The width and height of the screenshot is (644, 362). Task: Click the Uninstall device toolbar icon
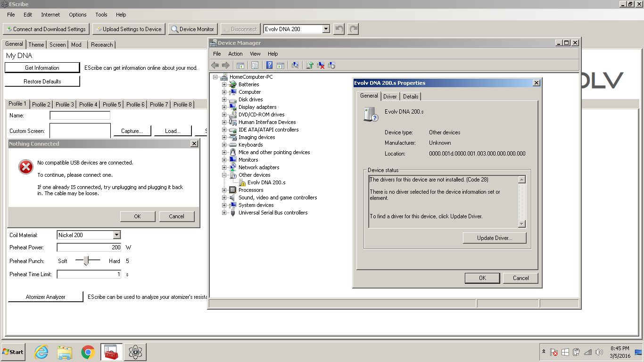point(321,66)
